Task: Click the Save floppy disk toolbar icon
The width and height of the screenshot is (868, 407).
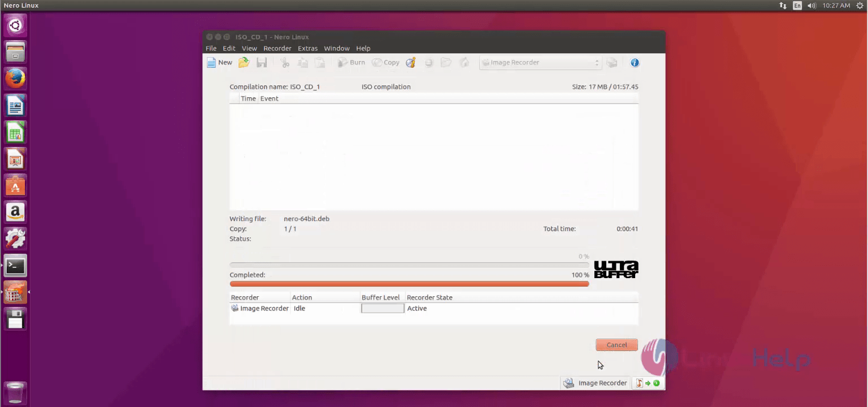Action: (x=262, y=63)
